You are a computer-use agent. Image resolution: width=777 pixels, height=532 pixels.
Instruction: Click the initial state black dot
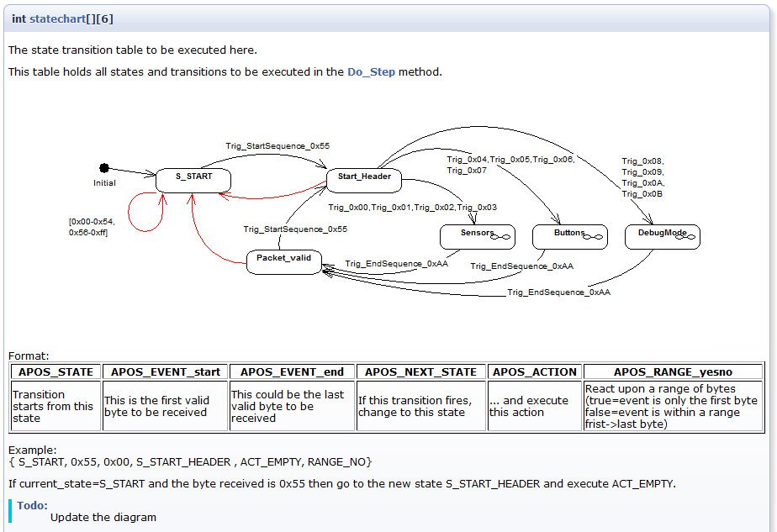[x=104, y=168]
